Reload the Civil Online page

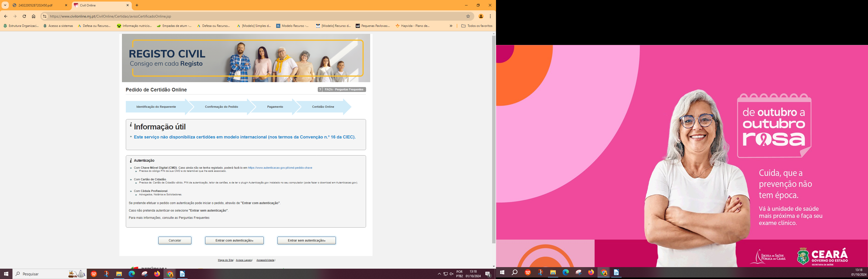(x=24, y=16)
